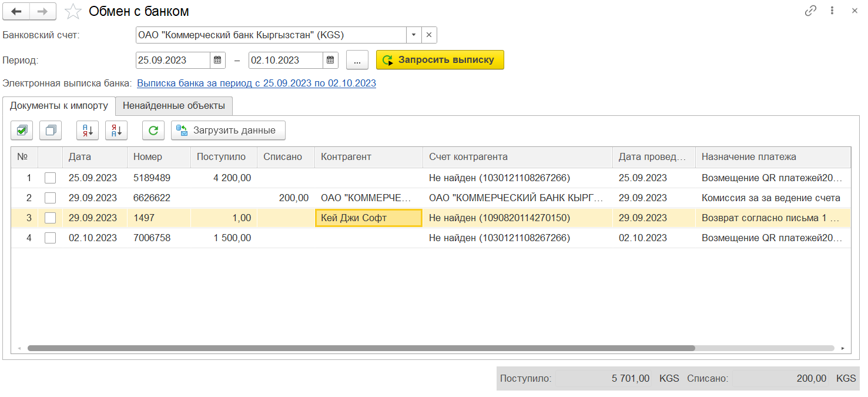
Task: Select checkbox for row 4 dated 02.10.2023
Action: tap(51, 238)
